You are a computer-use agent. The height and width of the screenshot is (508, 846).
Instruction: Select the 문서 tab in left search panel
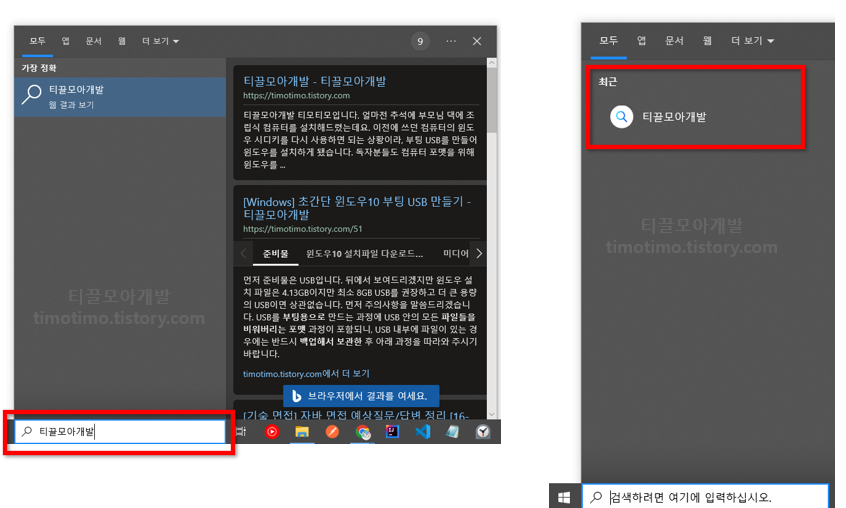pos(93,41)
